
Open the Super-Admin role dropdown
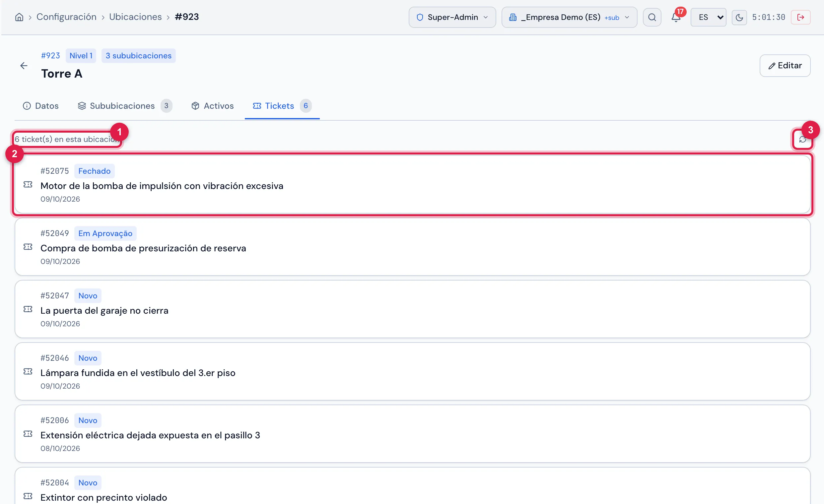[x=452, y=17]
